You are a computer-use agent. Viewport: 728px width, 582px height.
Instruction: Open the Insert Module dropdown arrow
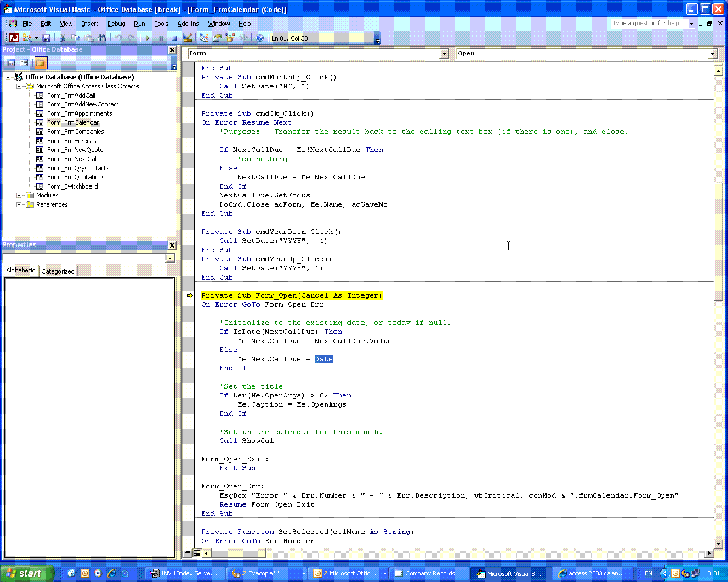pos(36,38)
